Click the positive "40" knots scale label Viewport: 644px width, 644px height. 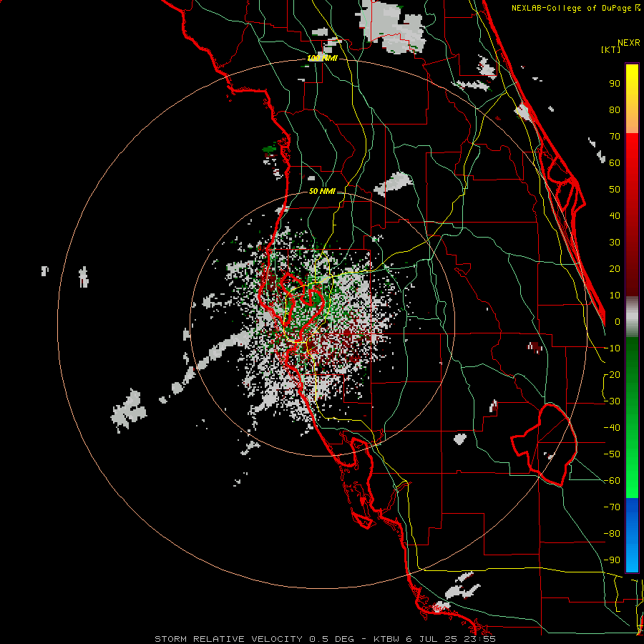615,216
